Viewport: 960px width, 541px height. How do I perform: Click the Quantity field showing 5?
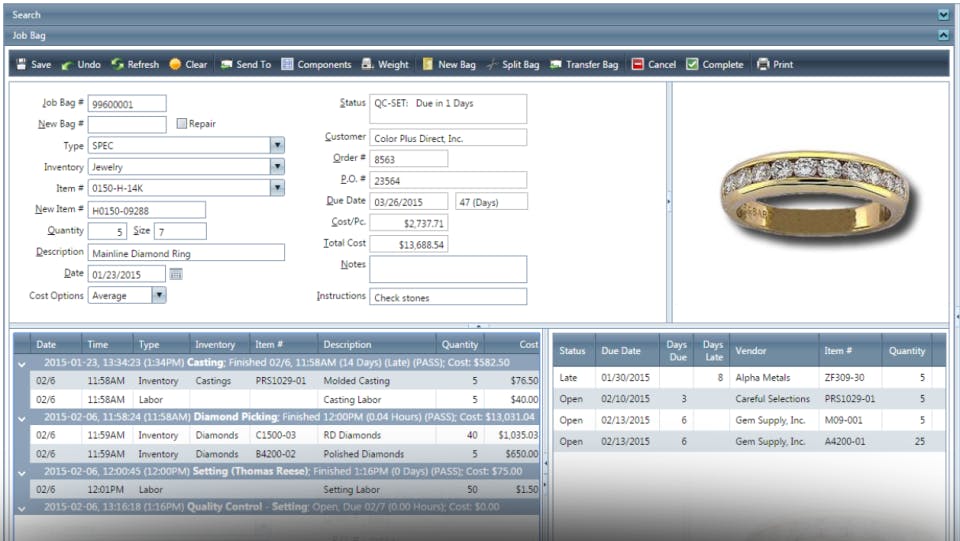(107, 231)
